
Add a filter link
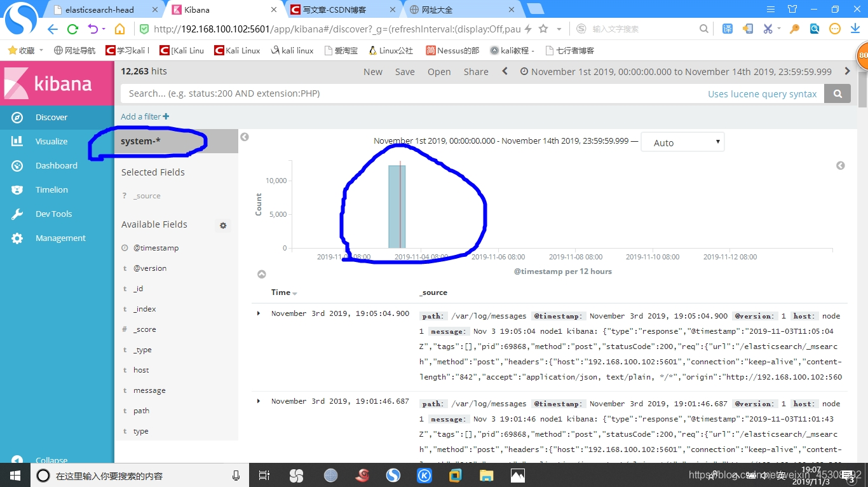[145, 116]
